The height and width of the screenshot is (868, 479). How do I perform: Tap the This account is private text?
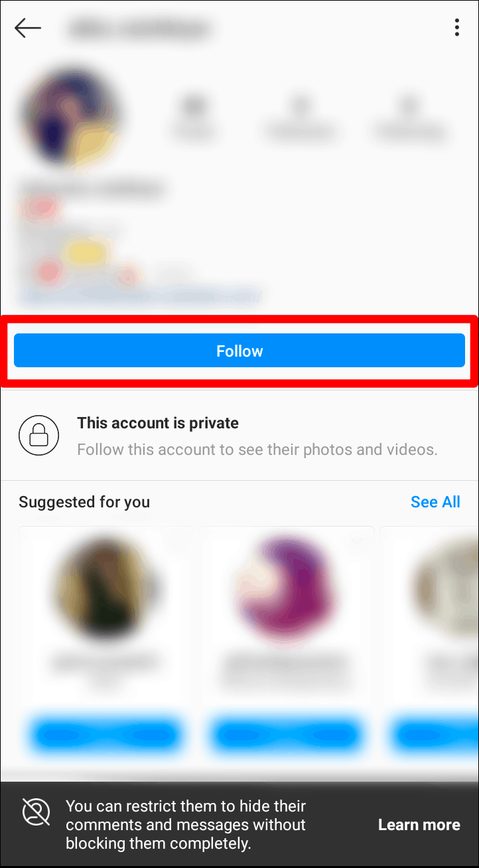(x=158, y=423)
